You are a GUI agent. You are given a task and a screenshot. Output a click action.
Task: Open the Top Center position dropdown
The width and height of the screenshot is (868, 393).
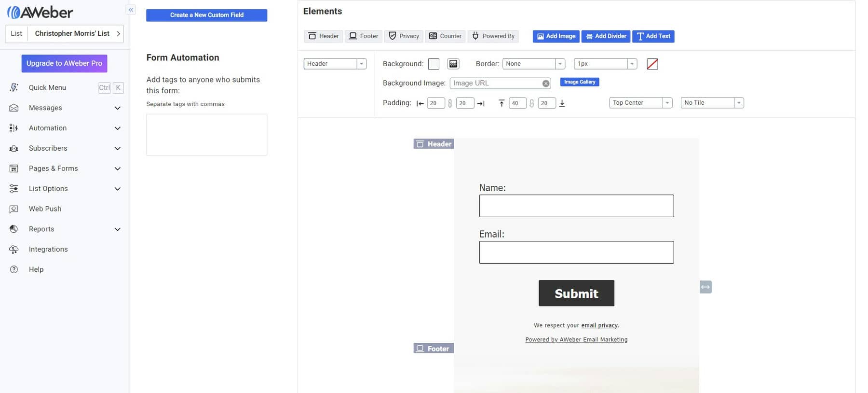[x=640, y=103]
